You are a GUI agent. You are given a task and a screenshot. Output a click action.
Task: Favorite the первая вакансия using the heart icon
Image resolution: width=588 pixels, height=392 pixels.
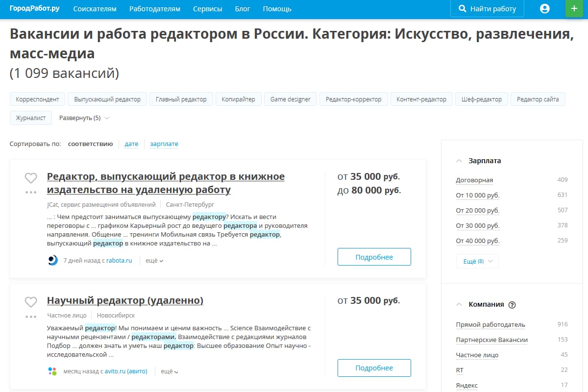click(30, 178)
